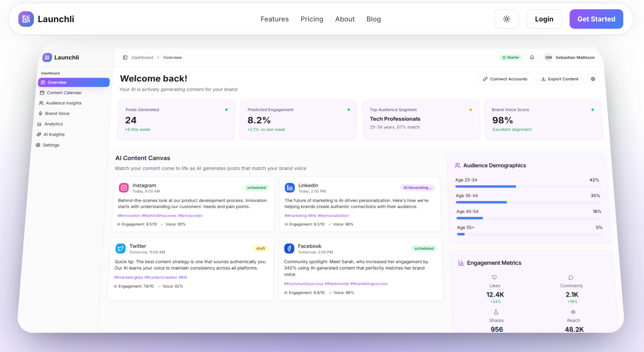This screenshot has height=352, width=644.
Task: Click the Twitter bird icon
Action: click(x=121, y=249)
